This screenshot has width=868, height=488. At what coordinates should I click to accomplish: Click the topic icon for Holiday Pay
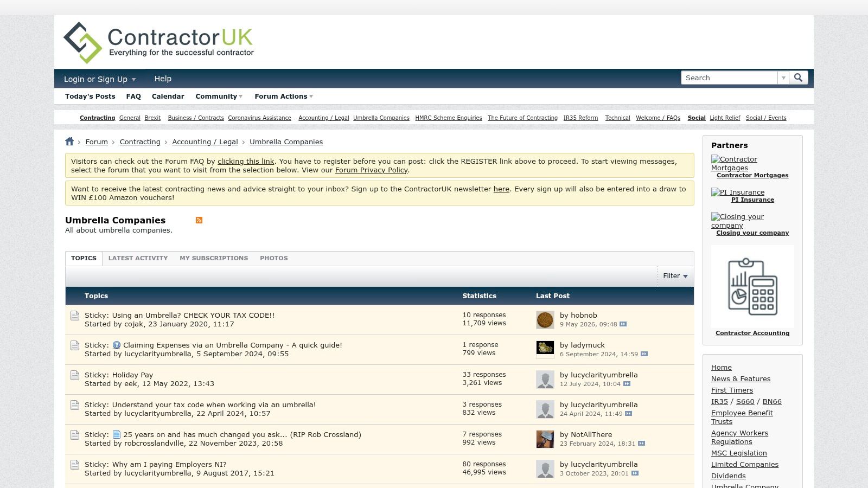75,375
